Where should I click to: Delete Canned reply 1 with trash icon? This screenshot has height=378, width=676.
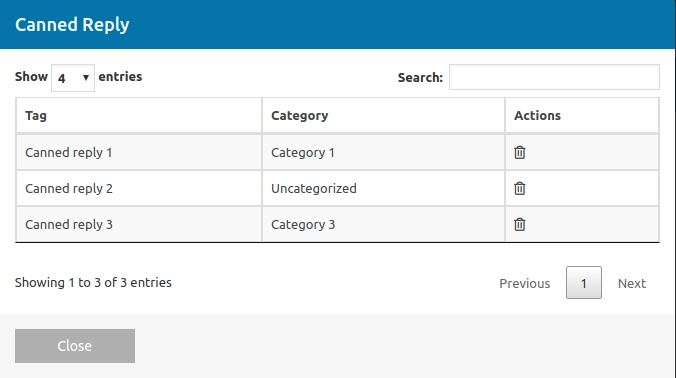(520, 153)
